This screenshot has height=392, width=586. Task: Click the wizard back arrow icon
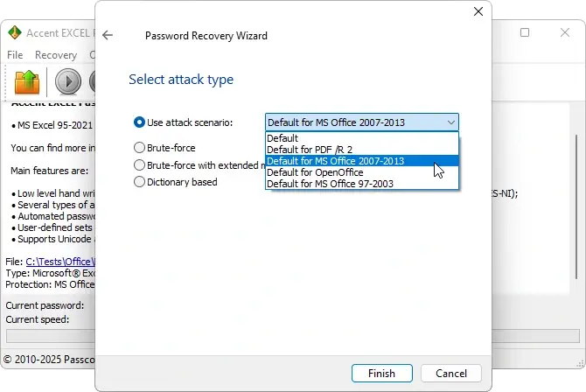pos(108,36)
